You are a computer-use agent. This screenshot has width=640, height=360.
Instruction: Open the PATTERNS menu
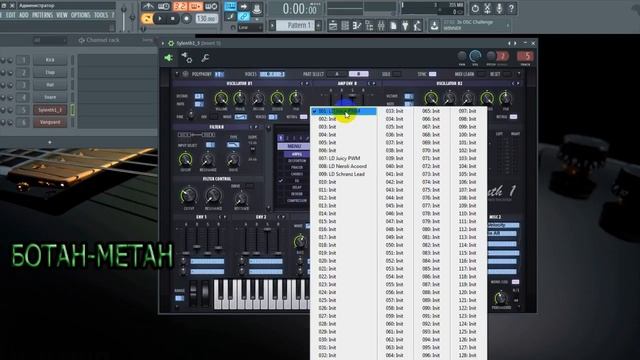pyautogui.click(x=42, y=15)
